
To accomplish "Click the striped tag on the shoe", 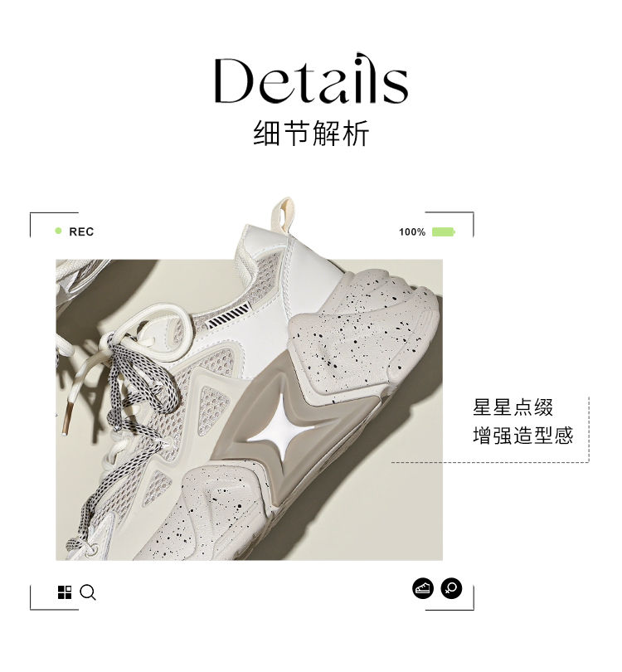I will [x=228, y=315].
